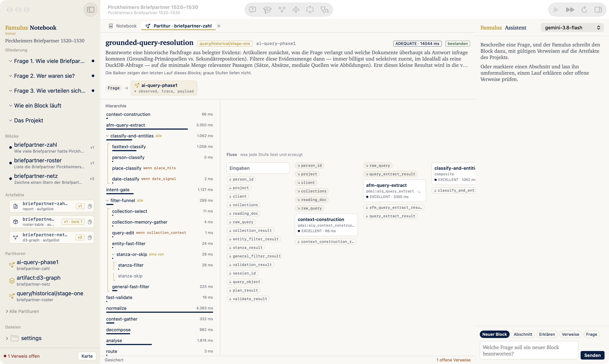The height and width of the screenshot is (364, 609).
Task: Collapse Frage 2. Wer waren sie? section
Action: pos(11,76)
